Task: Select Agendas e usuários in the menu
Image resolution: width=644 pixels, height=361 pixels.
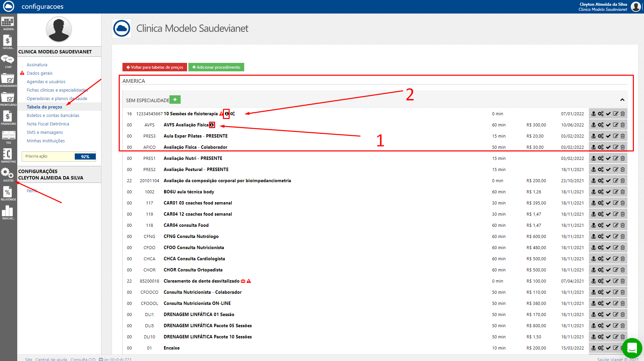Action: coord(46,81)
